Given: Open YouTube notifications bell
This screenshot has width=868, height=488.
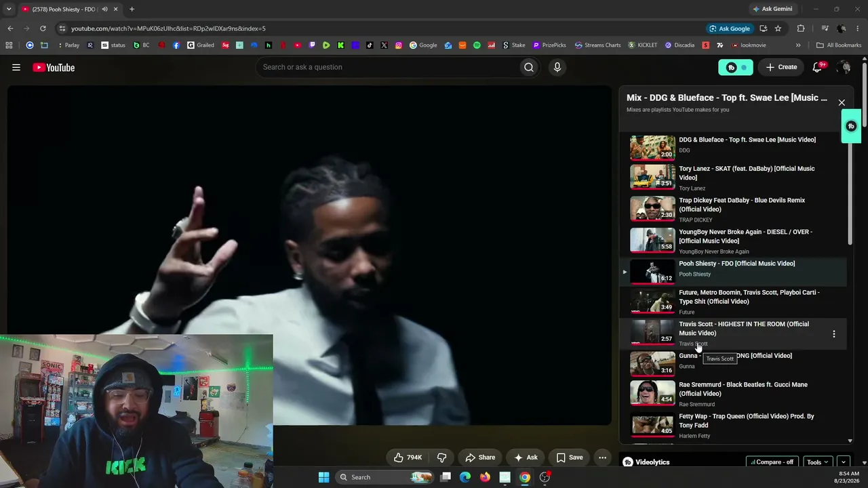Looking at the screenshot, I should click(x=818, y=67).
